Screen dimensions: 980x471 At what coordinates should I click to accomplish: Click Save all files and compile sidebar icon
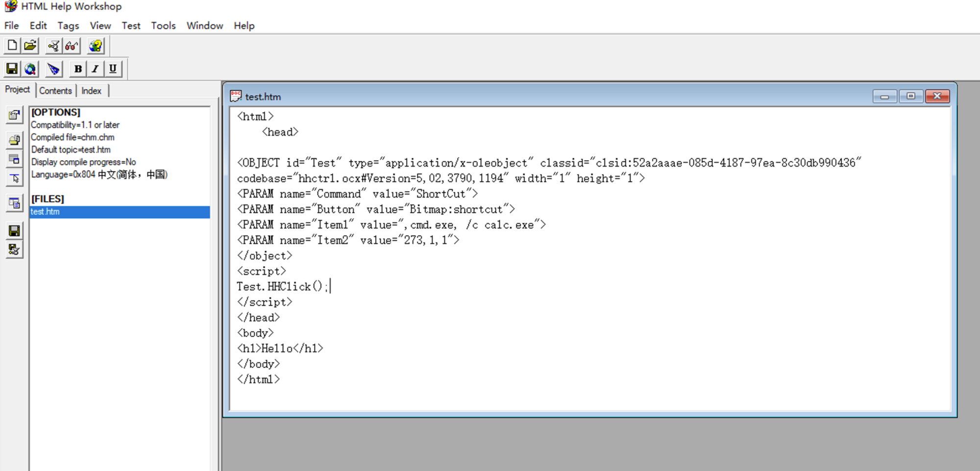click(14, 249)
